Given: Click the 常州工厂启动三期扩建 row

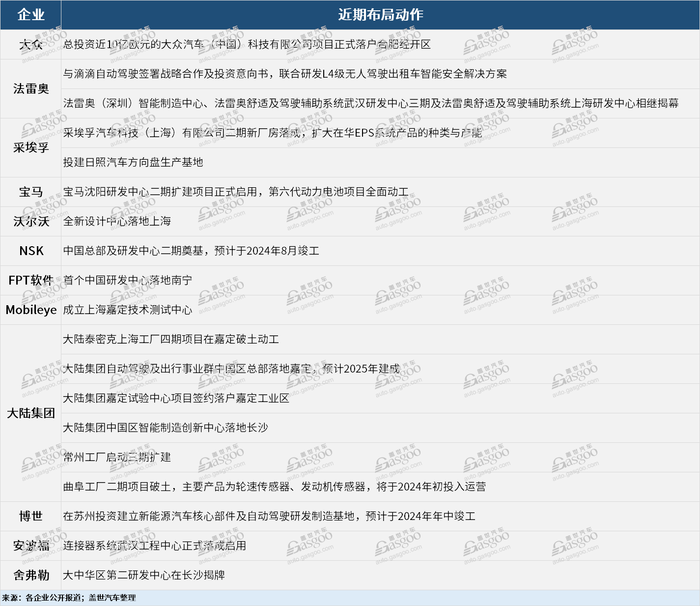Looking at the screenshot, I should tap(380, 458).
